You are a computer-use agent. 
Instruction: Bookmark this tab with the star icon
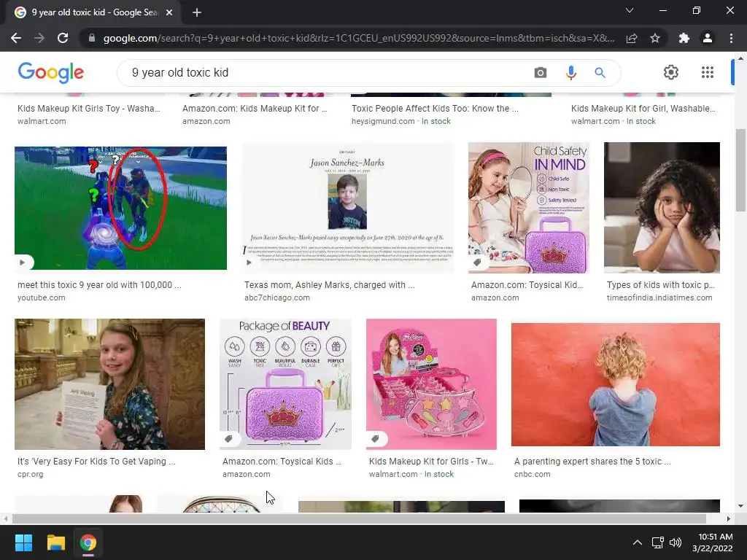click(x=655, y=38)
